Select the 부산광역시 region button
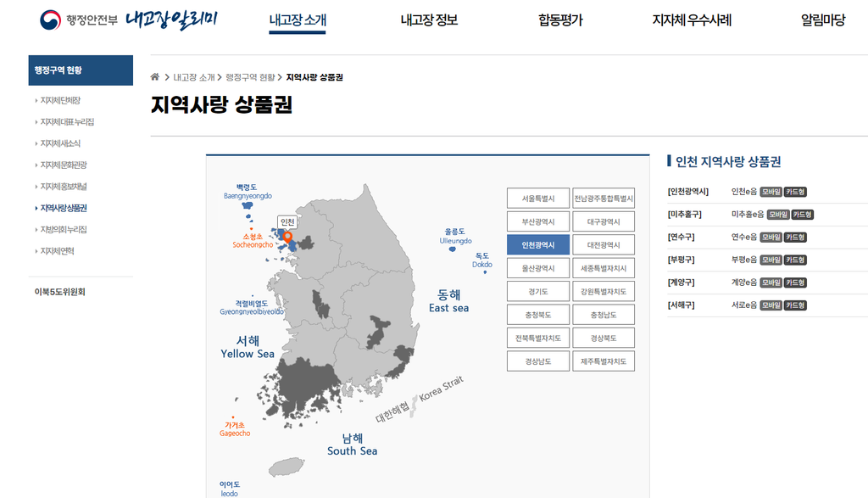The width and height of the screenshot is (868, 498). point(538,221)
